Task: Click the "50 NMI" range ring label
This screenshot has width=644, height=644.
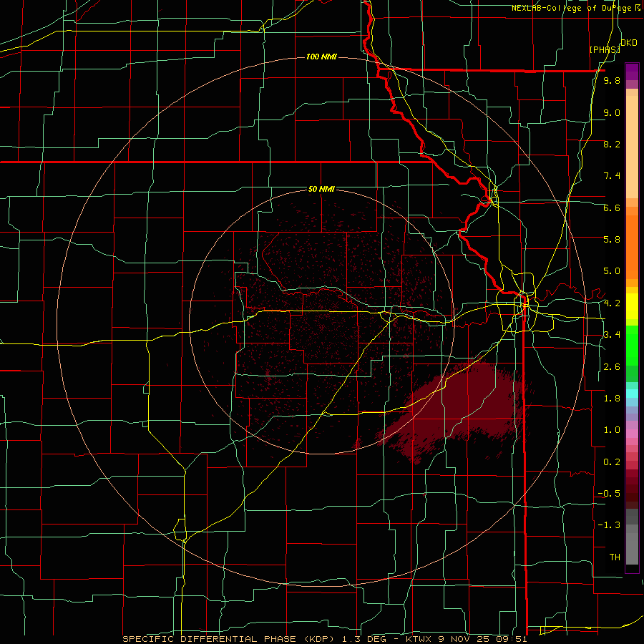Action: click(321, 189)
